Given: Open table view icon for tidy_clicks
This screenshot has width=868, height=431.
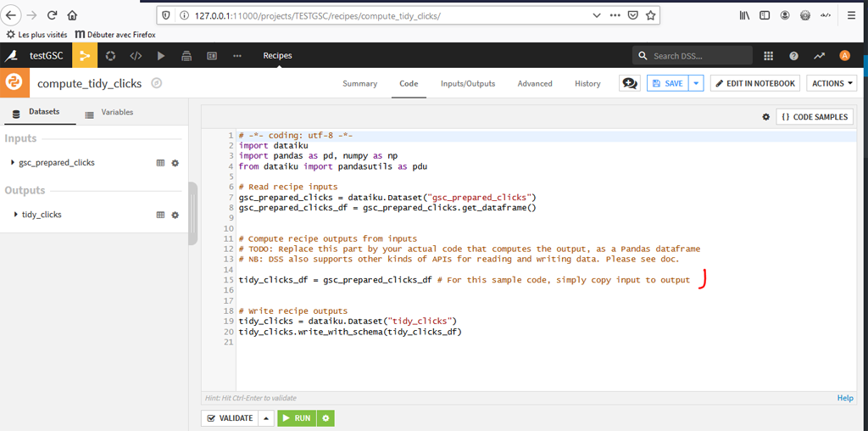Looking at the screenshot, I should (160, 215).
